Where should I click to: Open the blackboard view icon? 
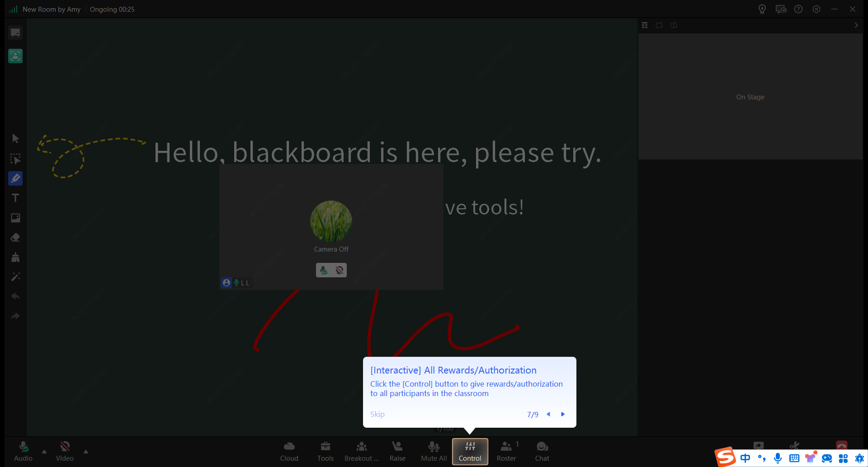(15, 33)
